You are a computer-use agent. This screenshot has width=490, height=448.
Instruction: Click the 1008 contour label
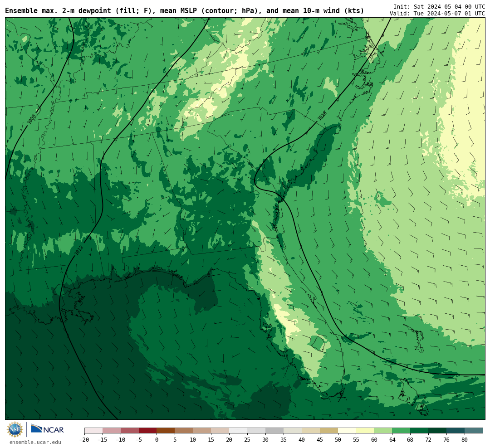[x=32, y=119]
